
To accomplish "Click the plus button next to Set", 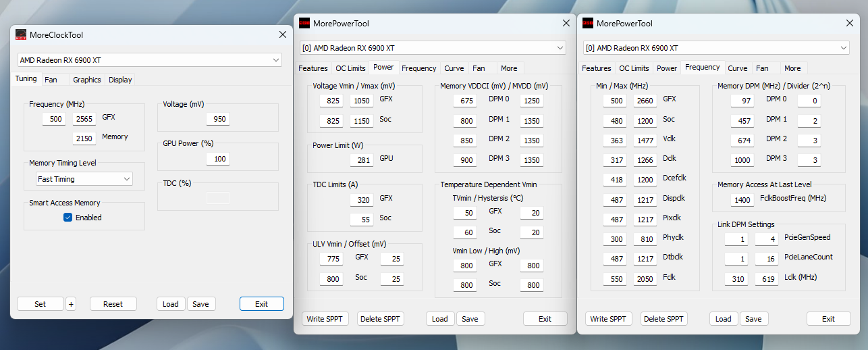I will pyautogui.click(x=71, y=304).
